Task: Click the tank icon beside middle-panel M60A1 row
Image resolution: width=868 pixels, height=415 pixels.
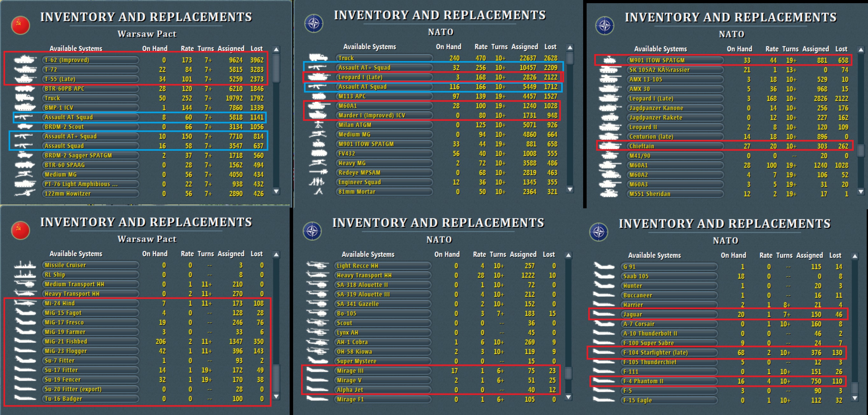Action: (319, 106)
